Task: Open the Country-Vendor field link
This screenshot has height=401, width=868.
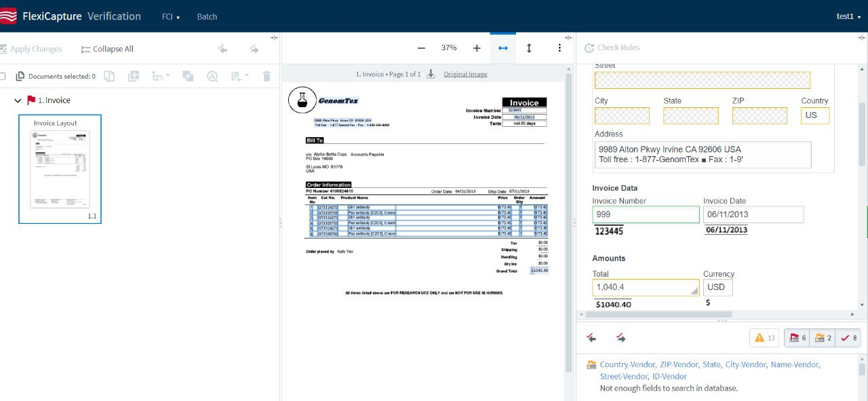Action: pos(627,364)
